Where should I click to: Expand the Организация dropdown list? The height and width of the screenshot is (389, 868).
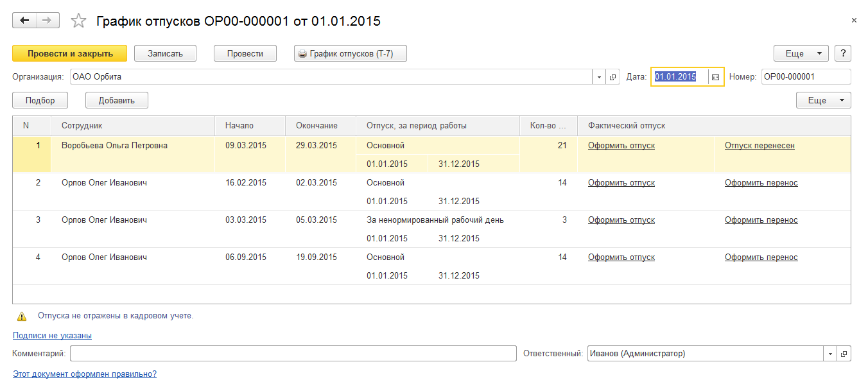[599, 77]
